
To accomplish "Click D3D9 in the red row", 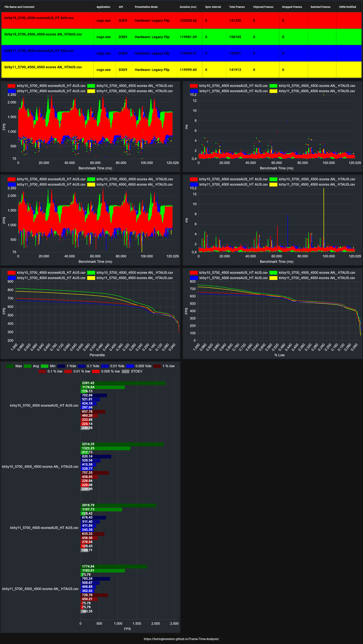I will pos(123,20).
